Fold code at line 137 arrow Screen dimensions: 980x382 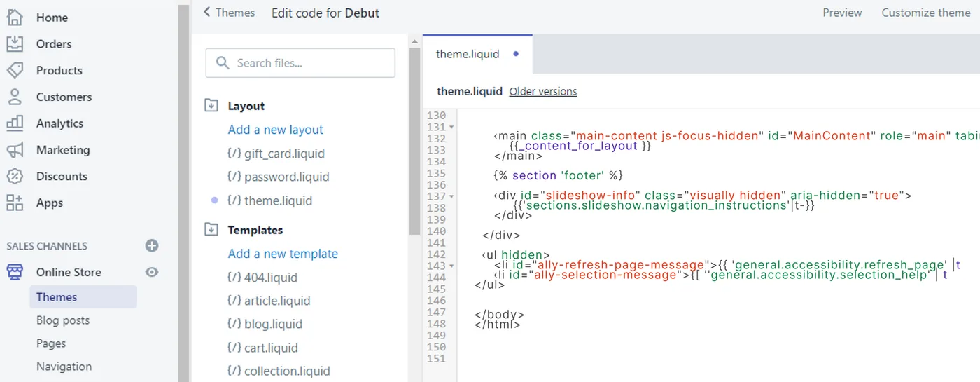(x=451, y=196)
